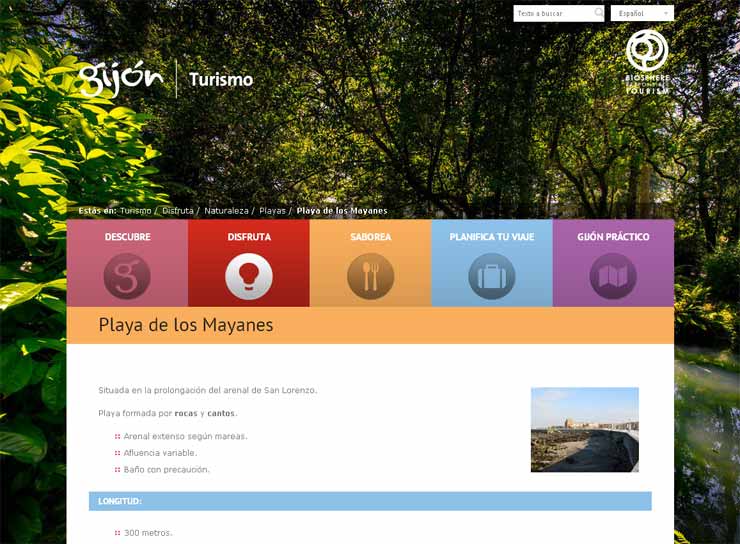Image resolution: width=740 pixels, height=544 pixels.
Task: Click the Saborea fork and spoon icon
Action: [x=370, y=276]
